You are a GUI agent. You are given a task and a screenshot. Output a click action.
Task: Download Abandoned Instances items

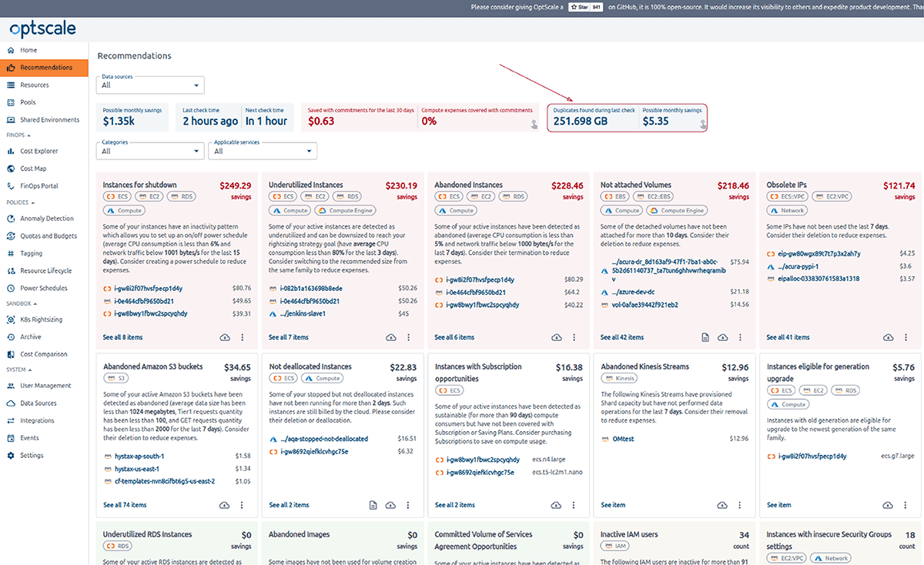[556, 337]
